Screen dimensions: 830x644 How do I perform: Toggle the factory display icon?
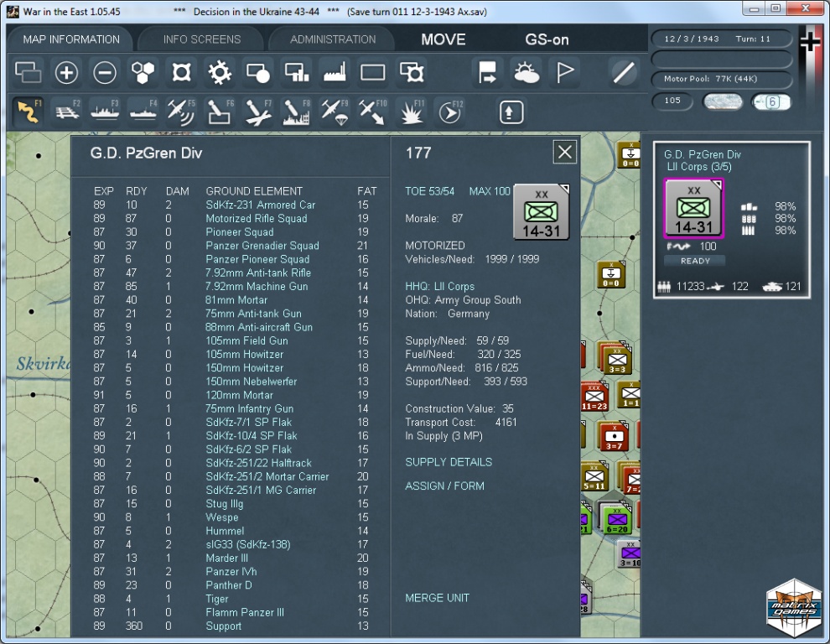(x=335, y=73)
